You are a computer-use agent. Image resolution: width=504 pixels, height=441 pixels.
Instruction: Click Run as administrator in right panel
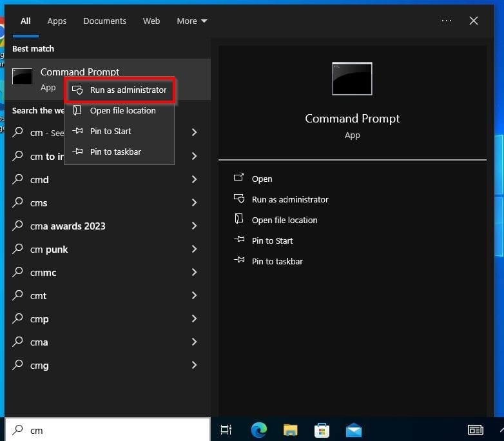pyautogui.click(x=289, y=200)
